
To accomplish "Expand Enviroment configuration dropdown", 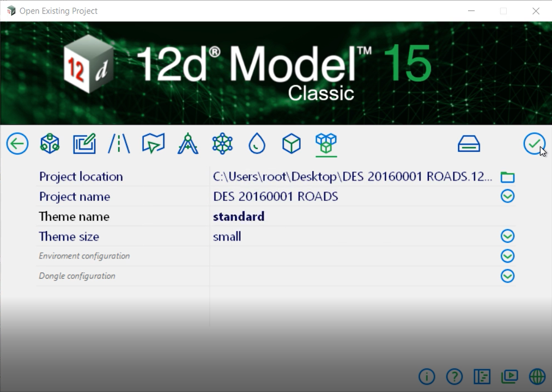I will click(x=507, y=256).
